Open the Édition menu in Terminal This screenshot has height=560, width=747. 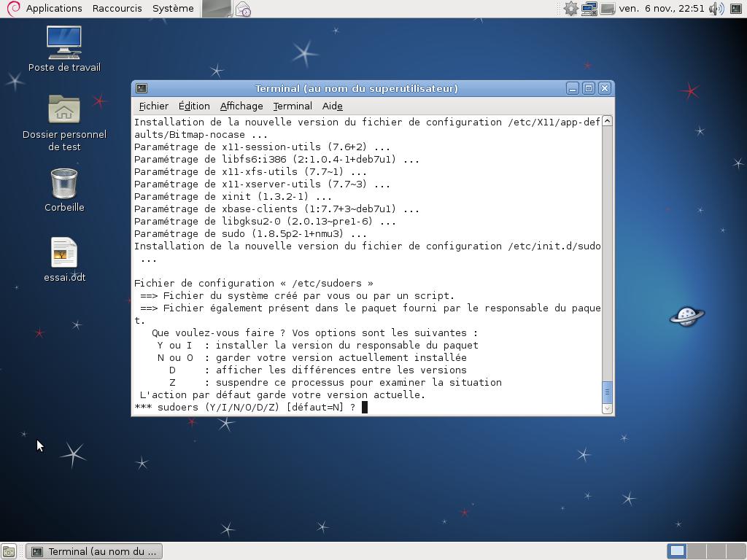[194, 106]
